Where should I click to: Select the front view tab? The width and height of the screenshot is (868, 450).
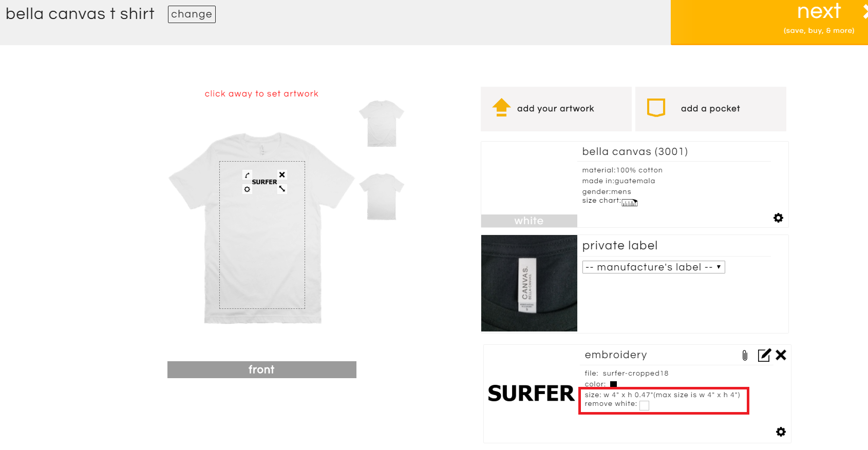[261, 369]
